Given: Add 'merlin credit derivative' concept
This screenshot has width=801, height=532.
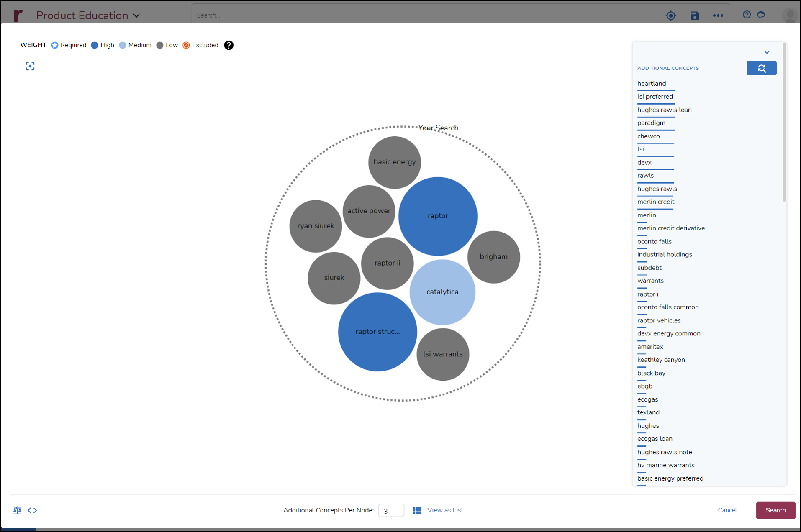Looking at the screenshot, I should pos(671,228).
